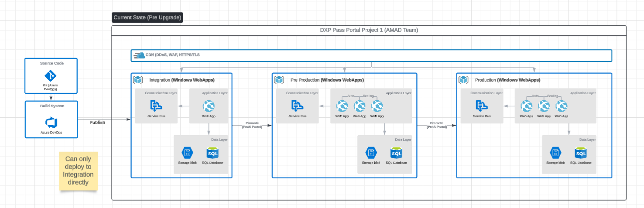Click the Storage blob icon in Integration
The height and width of the screenshot is (208, 644).
187,153
